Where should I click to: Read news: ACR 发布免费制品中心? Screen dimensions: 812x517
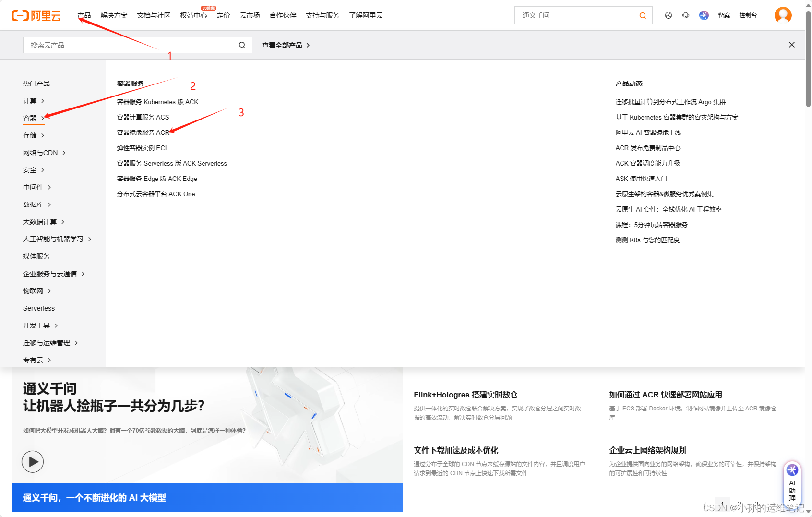pyautogui.click(x=648, y=148)
